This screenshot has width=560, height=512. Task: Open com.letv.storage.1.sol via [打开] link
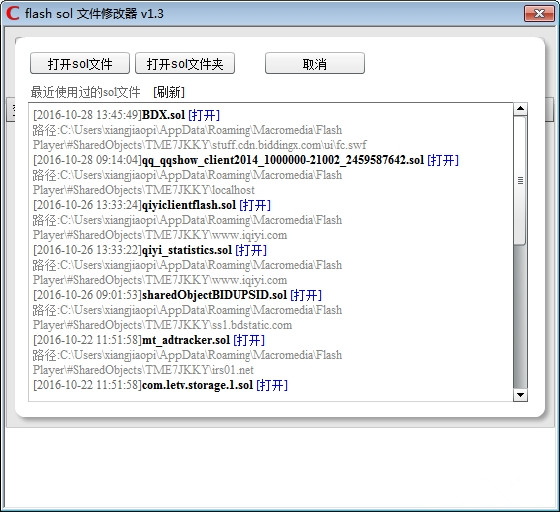(272, 385)
